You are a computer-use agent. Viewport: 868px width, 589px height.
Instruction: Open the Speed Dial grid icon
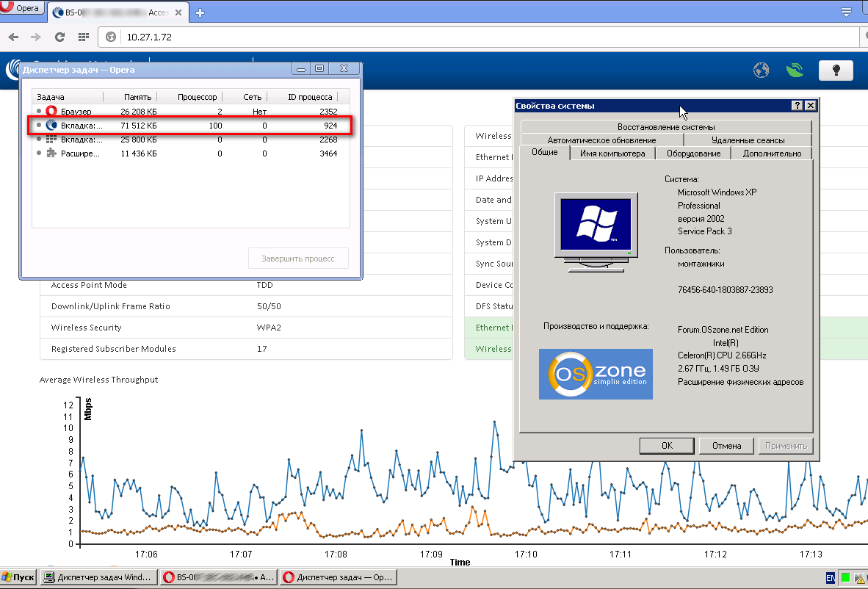(x=84, y=37)
